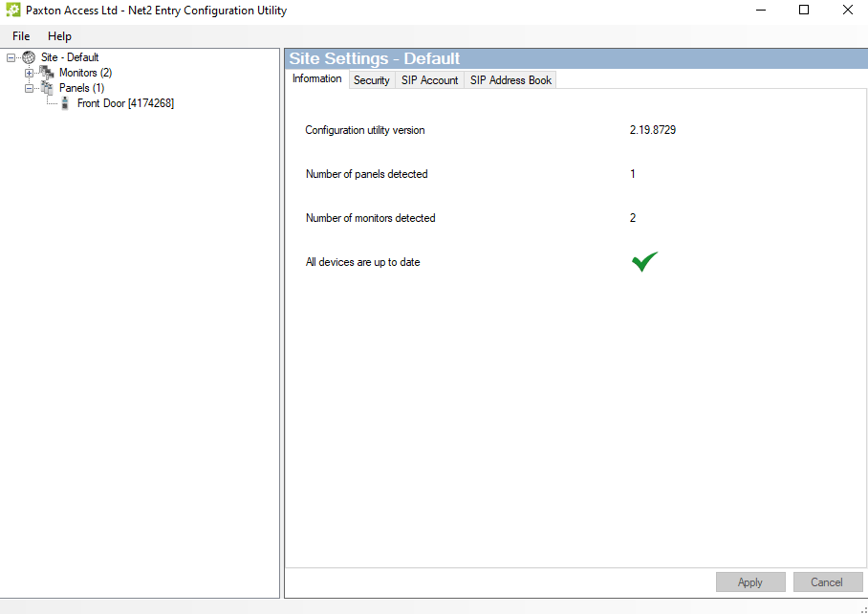The image size is (868, 614).
Task: Click the panels detected value 1
Action: point(633,174)
